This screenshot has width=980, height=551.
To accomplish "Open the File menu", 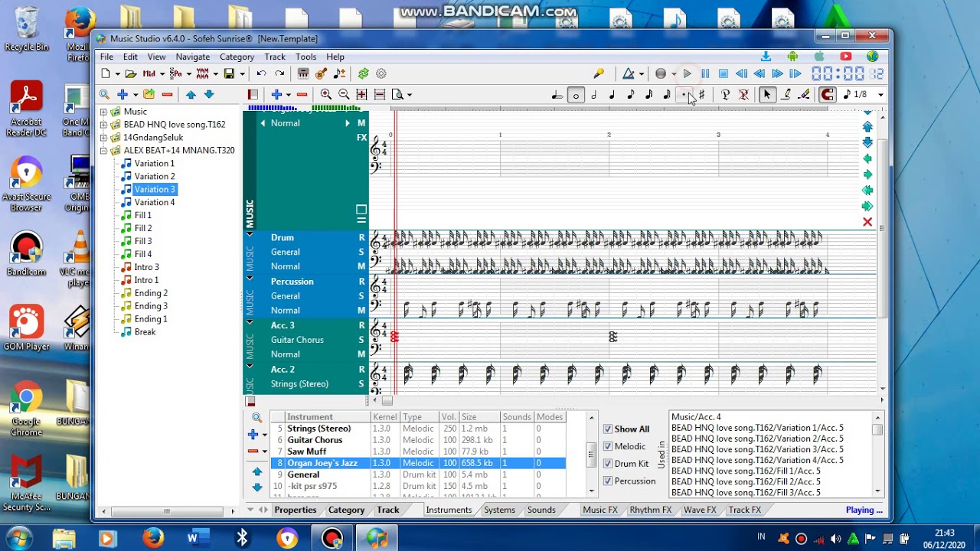I will tap(106, 57).
